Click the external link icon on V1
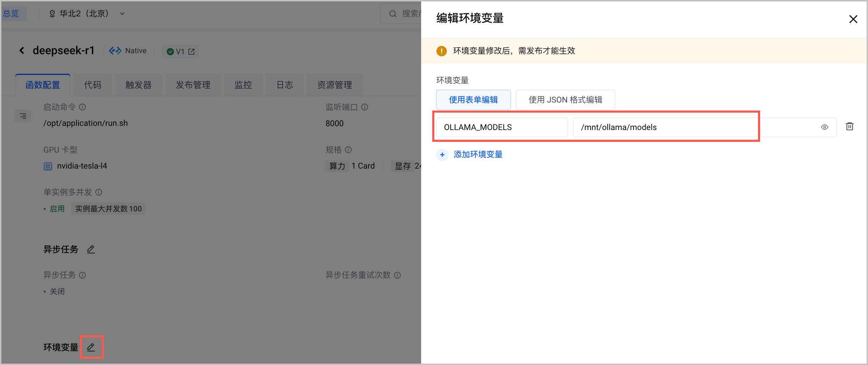Image resolution: width=868 pixels, height=365 pixels. [x=191, y=52]
